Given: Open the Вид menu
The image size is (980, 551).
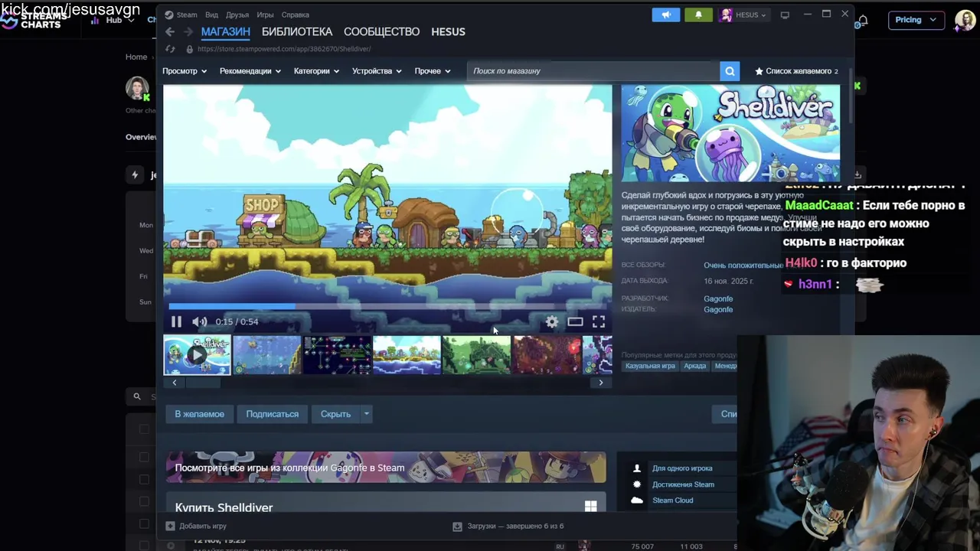Looking at the screenshot, I should 212,15.
